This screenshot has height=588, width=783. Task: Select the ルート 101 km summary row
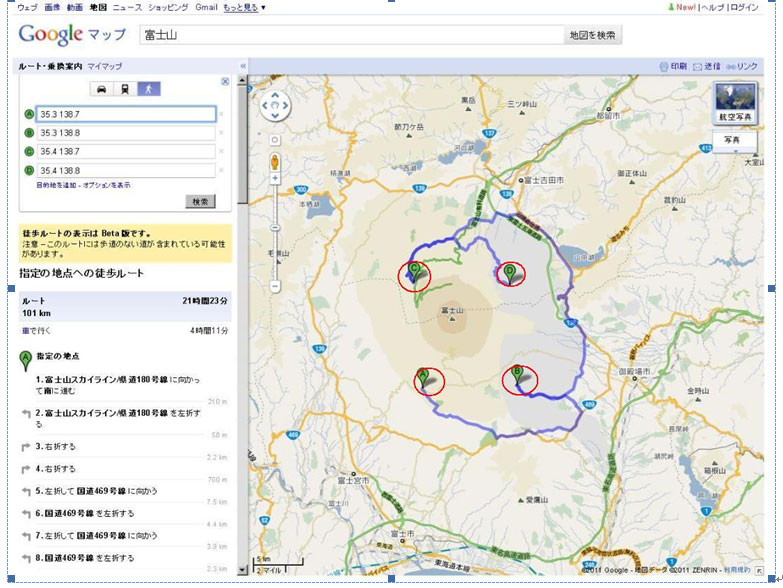click(125, 306)
